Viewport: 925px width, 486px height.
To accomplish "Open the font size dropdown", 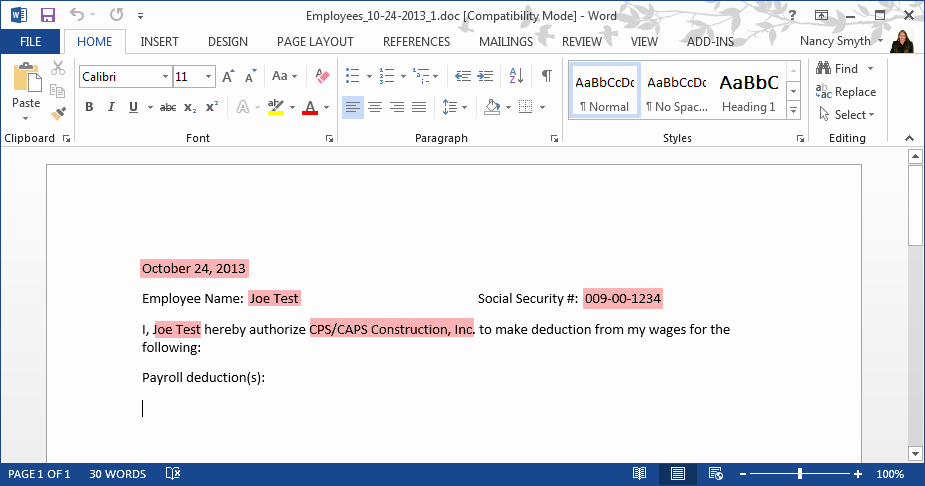I will click(208, 77).
